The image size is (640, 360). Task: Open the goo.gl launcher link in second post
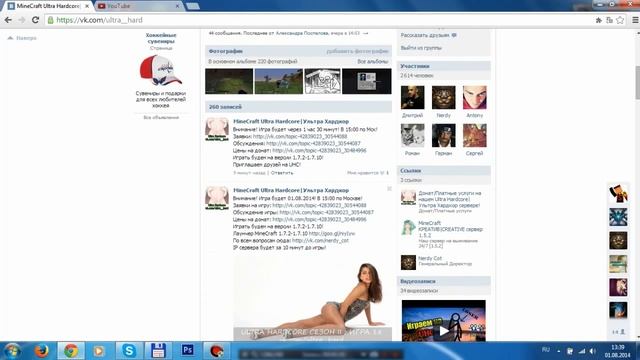(x=332, y=234)
